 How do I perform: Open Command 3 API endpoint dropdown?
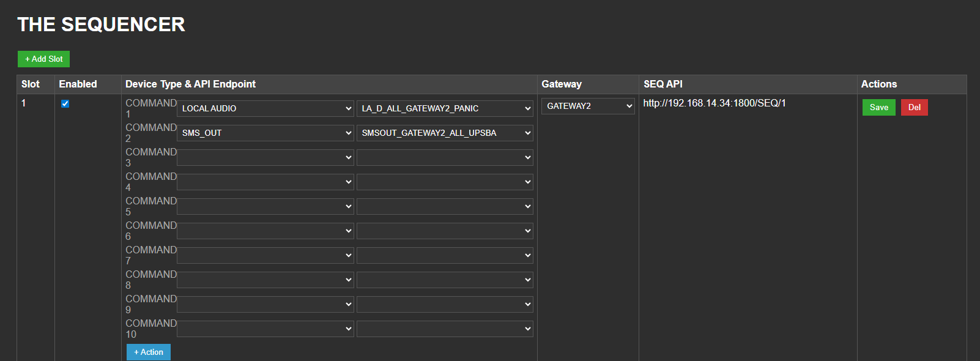[445, 157]
